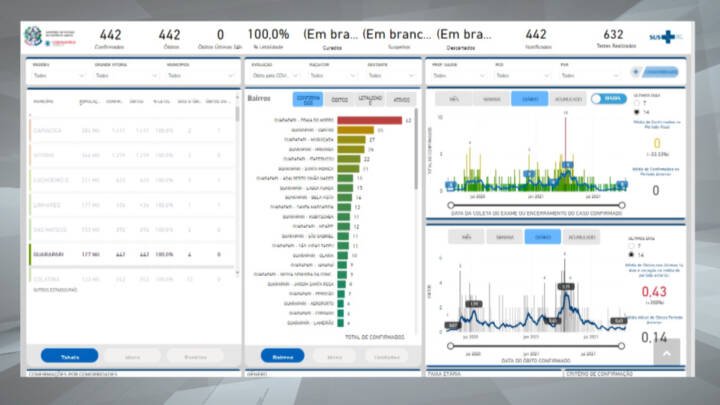
Task: Click the 442 Notificados card
Action: pos(536,38)
